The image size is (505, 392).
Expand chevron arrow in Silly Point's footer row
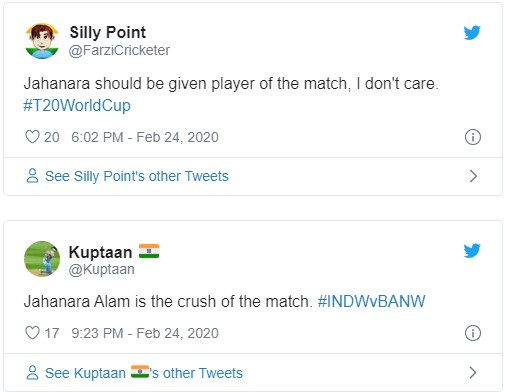pos(473,176)
